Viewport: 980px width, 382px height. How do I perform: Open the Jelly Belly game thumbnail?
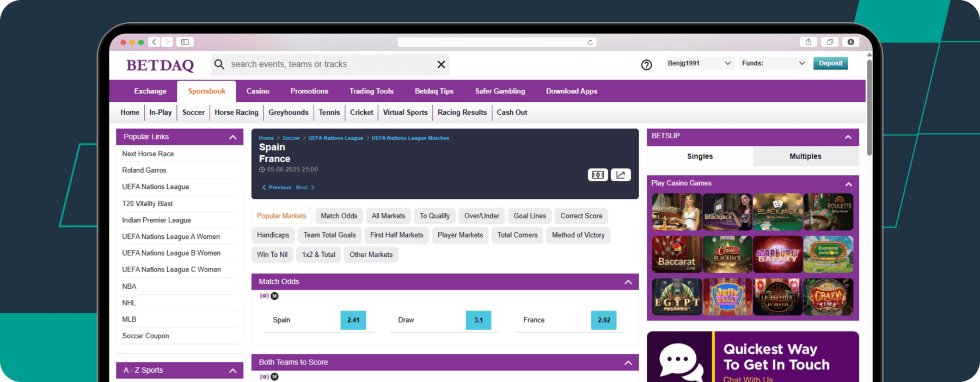click(727, 297)
